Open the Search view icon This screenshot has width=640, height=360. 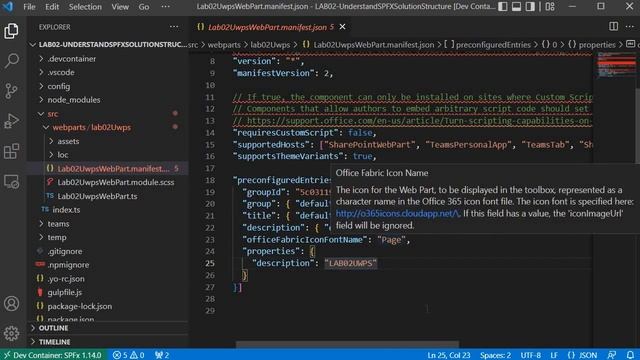[x=11, y=61]
